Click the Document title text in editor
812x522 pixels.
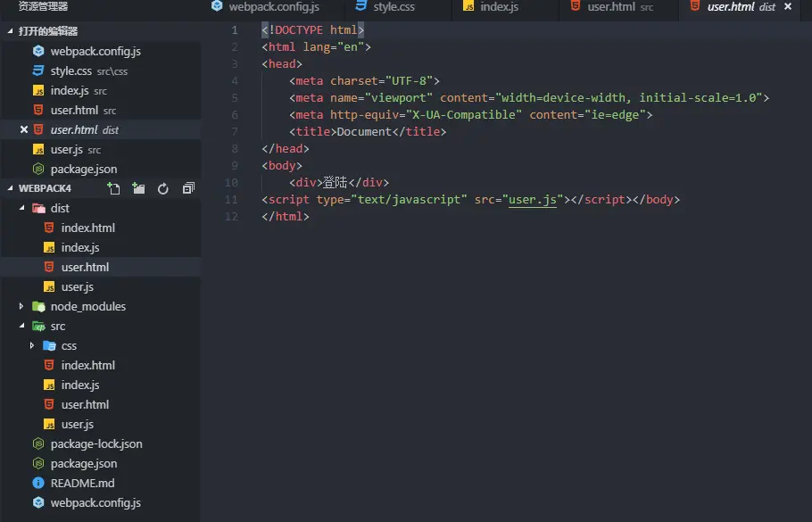(364, 132)
